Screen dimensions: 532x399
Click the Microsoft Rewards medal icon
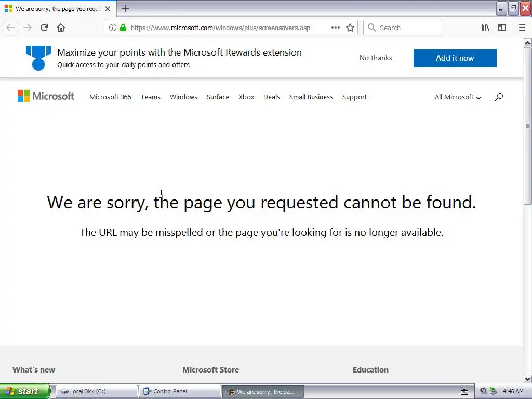[x=38, y=58]
